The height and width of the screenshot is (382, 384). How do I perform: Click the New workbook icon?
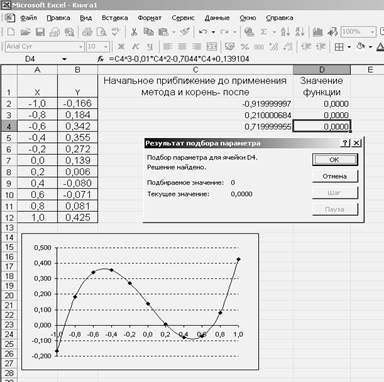tap(11, 32)
